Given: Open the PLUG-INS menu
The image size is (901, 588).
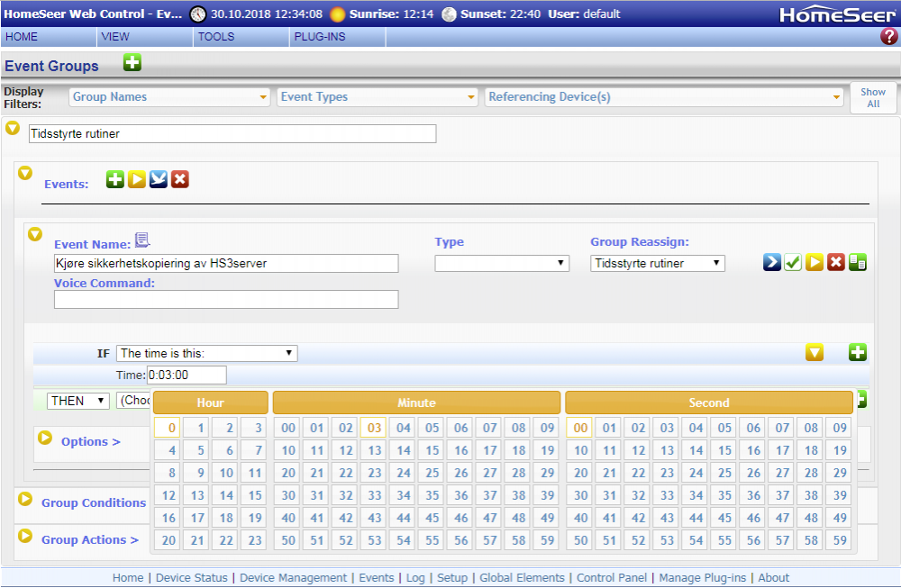Looking at the screenshot, I should point(319,37).
